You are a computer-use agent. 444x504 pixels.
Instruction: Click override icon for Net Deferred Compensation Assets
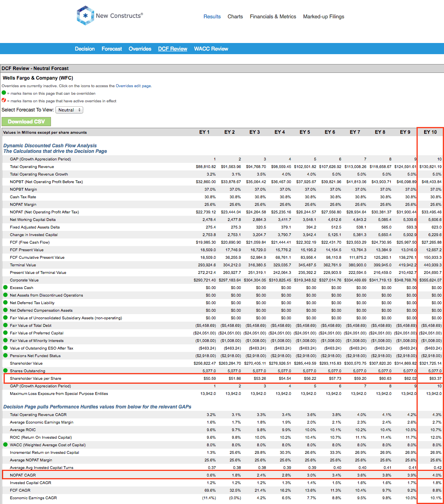pyautogui.click(x=6, y=310)
